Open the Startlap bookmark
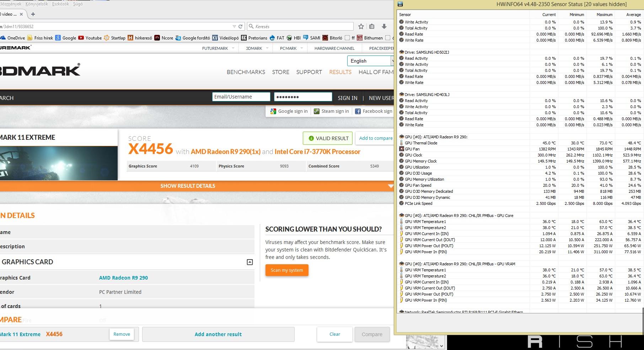Screen dimensions: 644x350 (x=114, y=38)
